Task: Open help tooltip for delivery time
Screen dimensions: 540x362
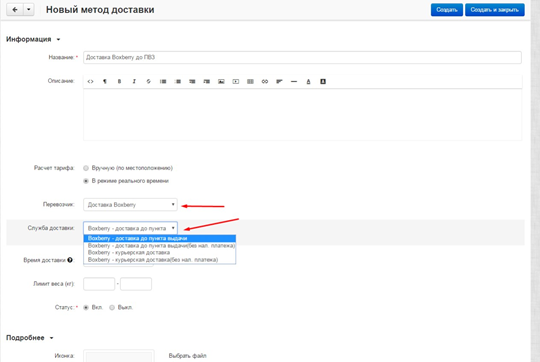Action: [x=70, y=260]
